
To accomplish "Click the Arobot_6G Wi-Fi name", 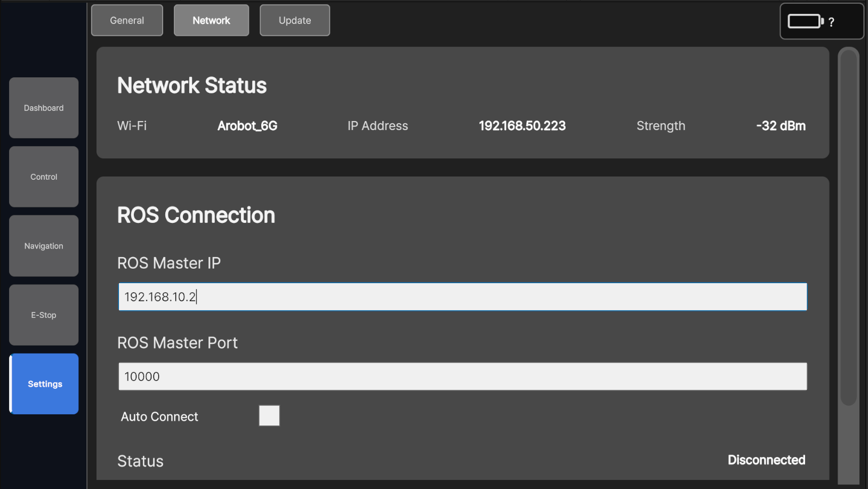I will 247,126.
